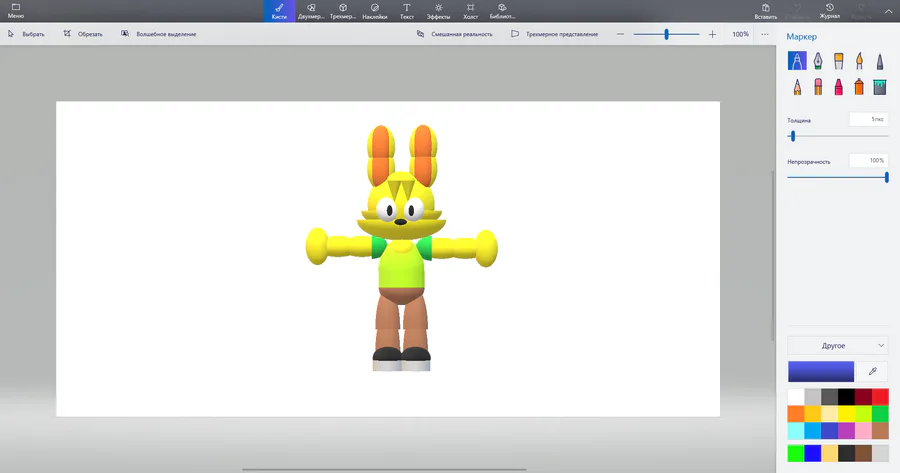Switch to the Текст tab
Screen dimensions: 900x473
[x=406, y=11]
